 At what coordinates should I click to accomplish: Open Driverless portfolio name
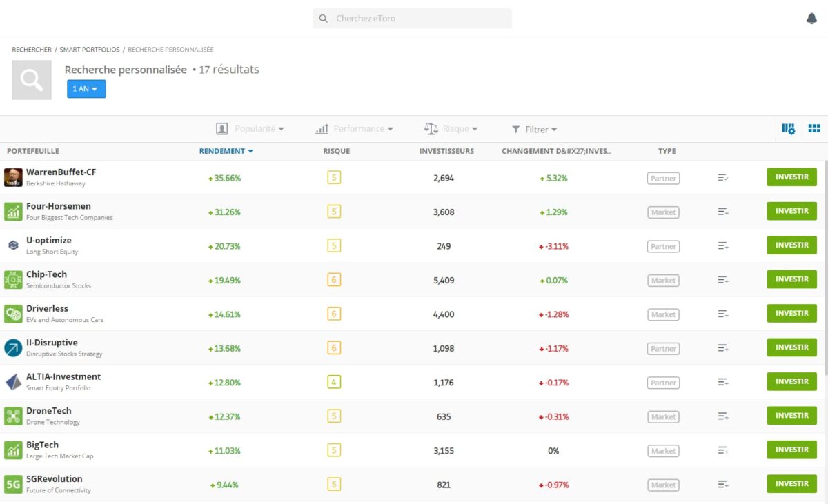tap(47, 308)
